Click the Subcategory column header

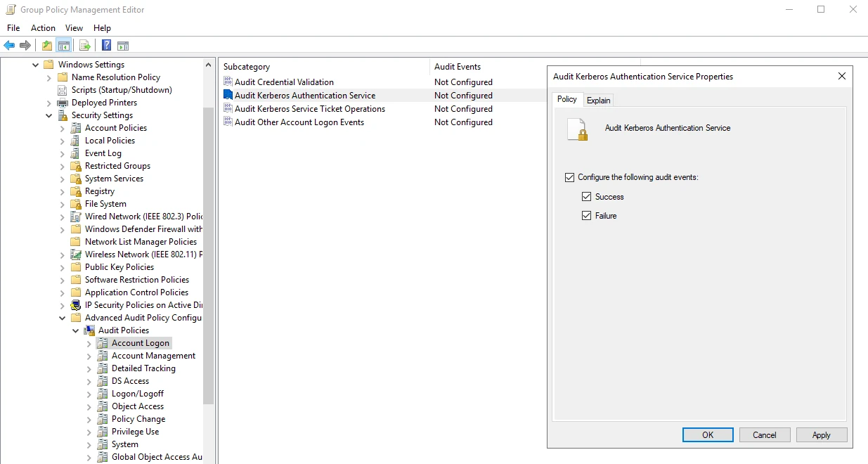click(324, 67)
